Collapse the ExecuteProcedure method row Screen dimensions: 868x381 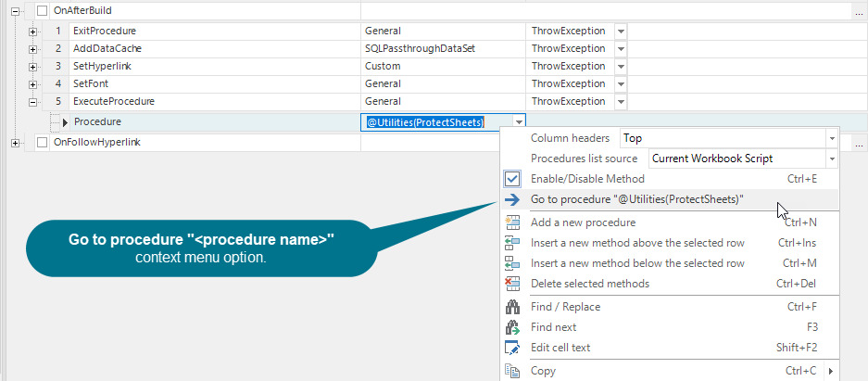[32, 103]
